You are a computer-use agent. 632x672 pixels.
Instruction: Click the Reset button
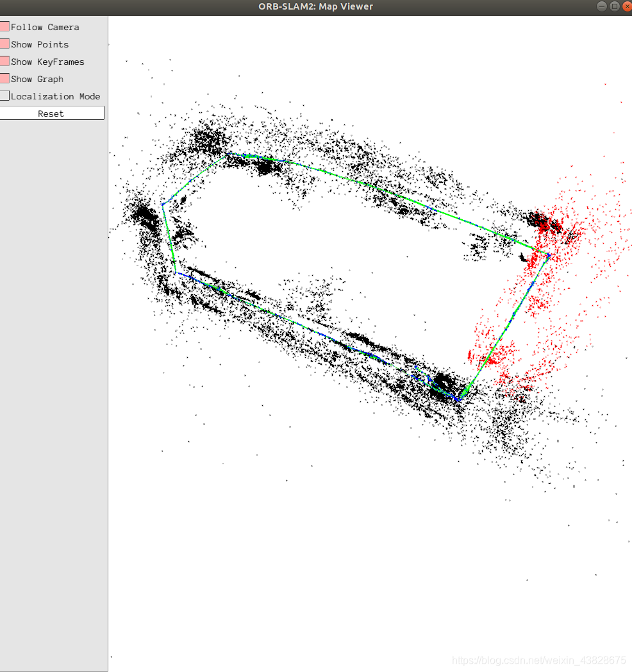[x=52, y=113]
